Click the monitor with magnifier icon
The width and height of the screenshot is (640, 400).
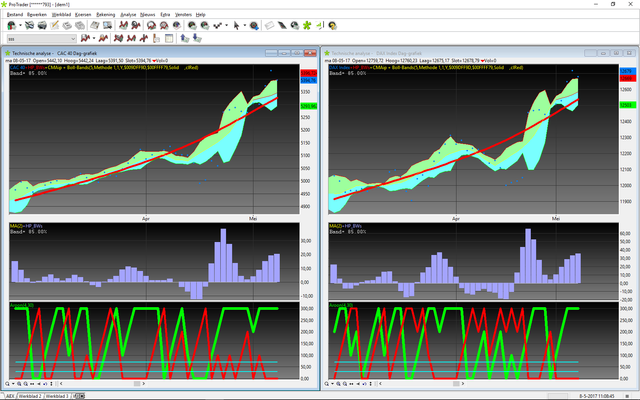[108, 26]
